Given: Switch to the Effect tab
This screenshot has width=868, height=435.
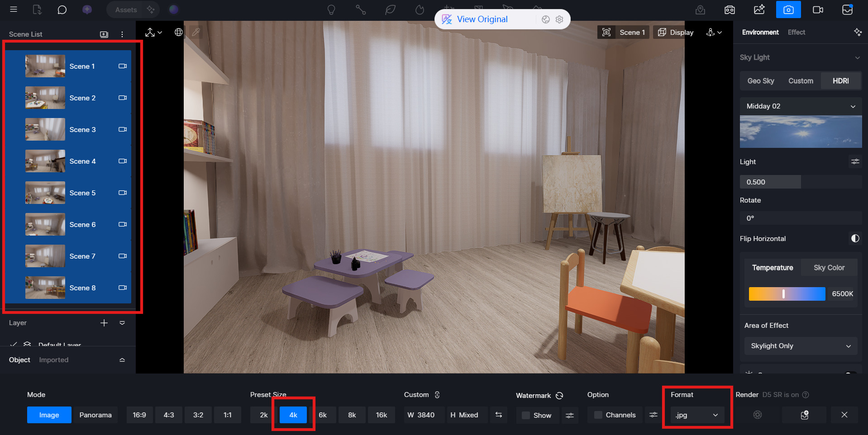Looking at the screenshot, I should 796,32.
